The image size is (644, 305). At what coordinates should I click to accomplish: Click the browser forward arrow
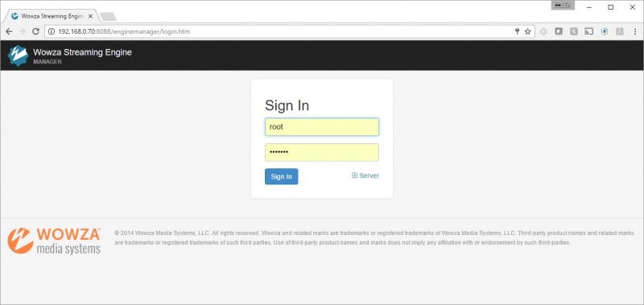23,31
